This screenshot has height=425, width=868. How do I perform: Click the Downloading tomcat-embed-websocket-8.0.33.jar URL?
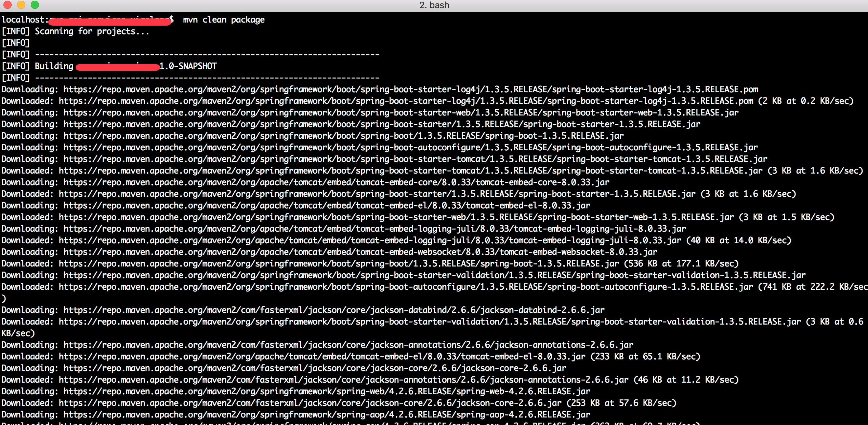(360, 252)
